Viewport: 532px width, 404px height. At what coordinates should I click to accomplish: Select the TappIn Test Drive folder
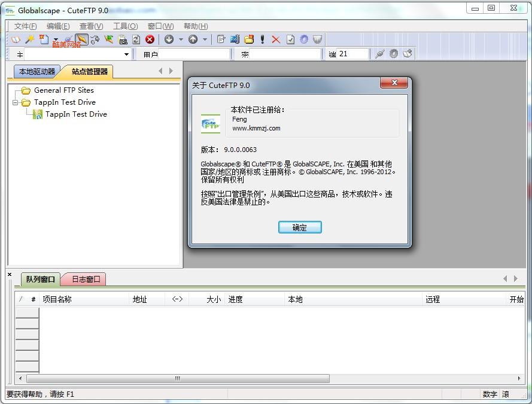point(65,102)
